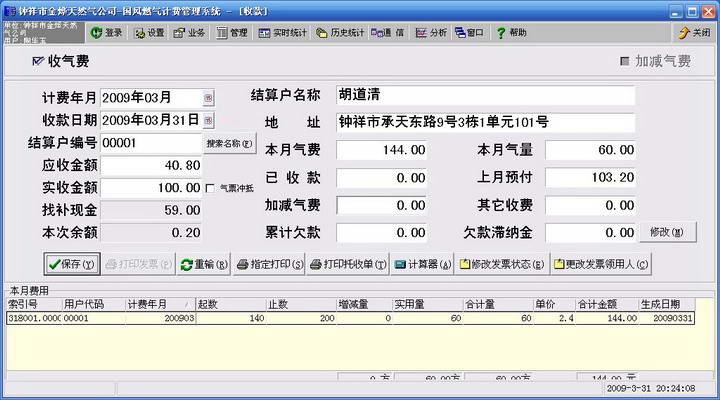Click the 应收金额 input field
Screen dimensions: 720x400
(151, 165)
